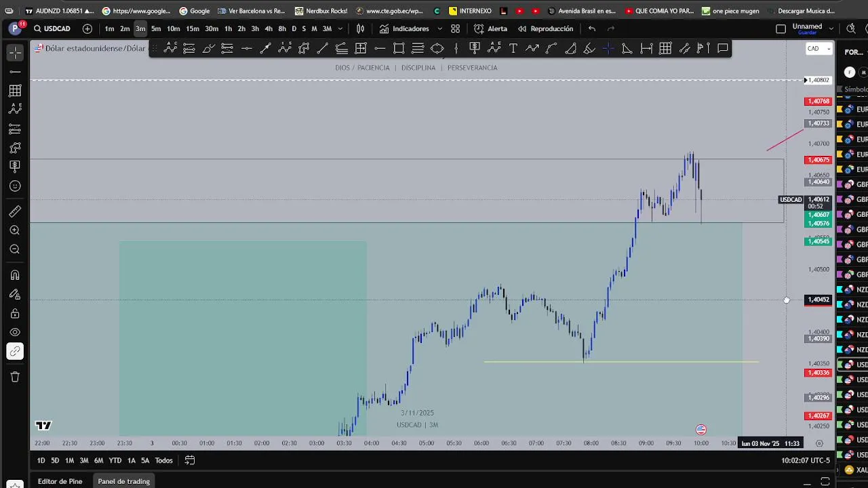Select the ruler measure tool

point(15,211)
